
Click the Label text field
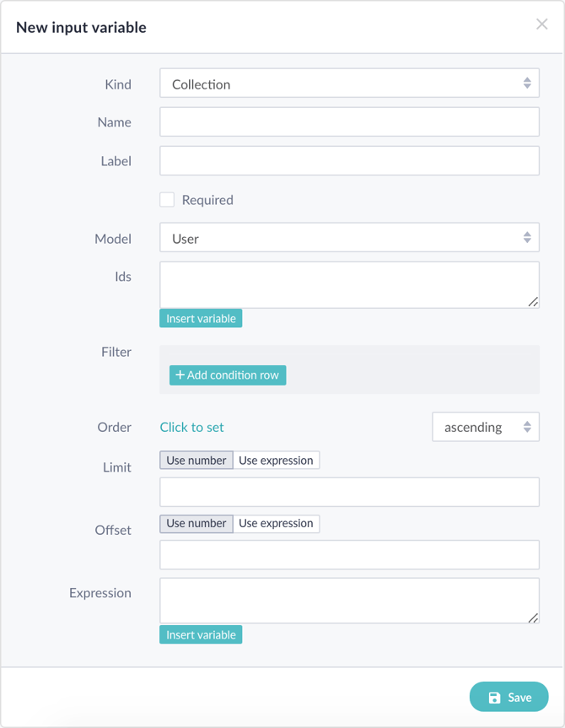[349, 161]
